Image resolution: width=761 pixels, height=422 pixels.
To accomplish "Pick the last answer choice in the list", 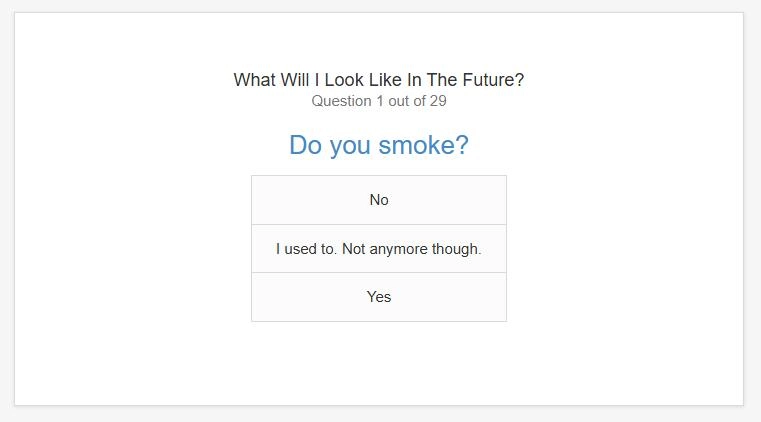I will (379, 297).
